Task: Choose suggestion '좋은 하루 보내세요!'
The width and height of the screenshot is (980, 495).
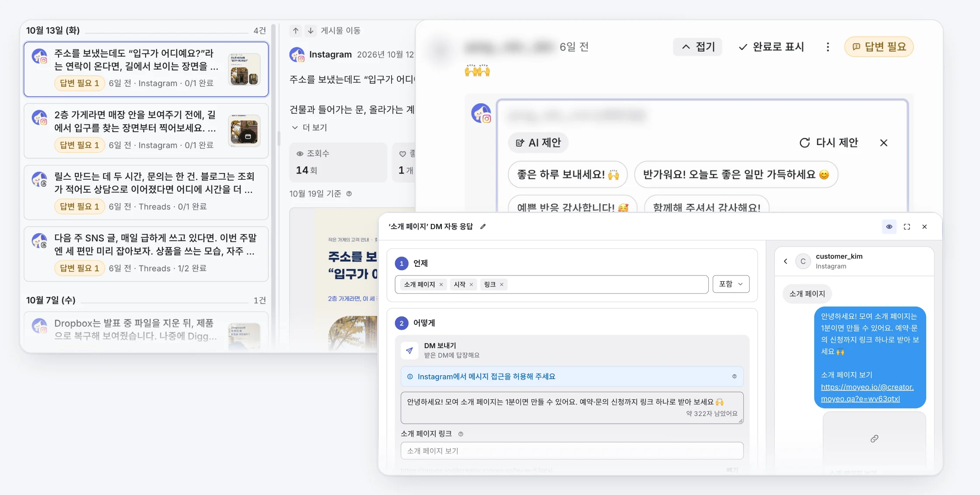Action: pyautogui.click(x=568, y=174)
